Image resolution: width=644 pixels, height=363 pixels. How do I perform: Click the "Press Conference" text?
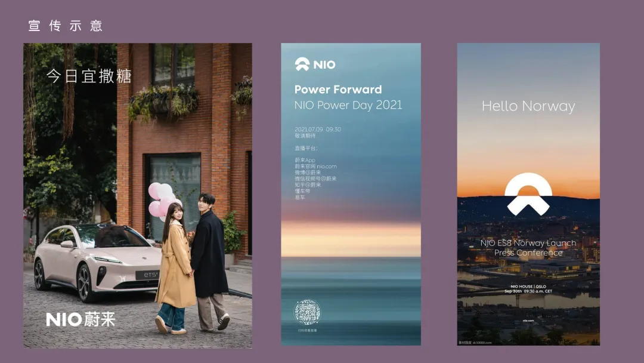point(528,253)
